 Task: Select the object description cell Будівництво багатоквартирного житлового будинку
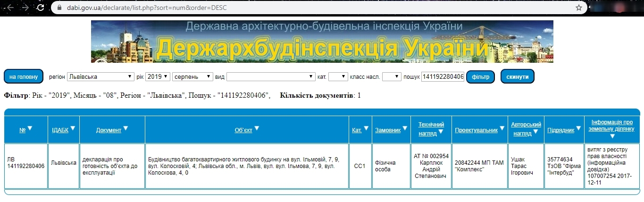coord(247,166)
